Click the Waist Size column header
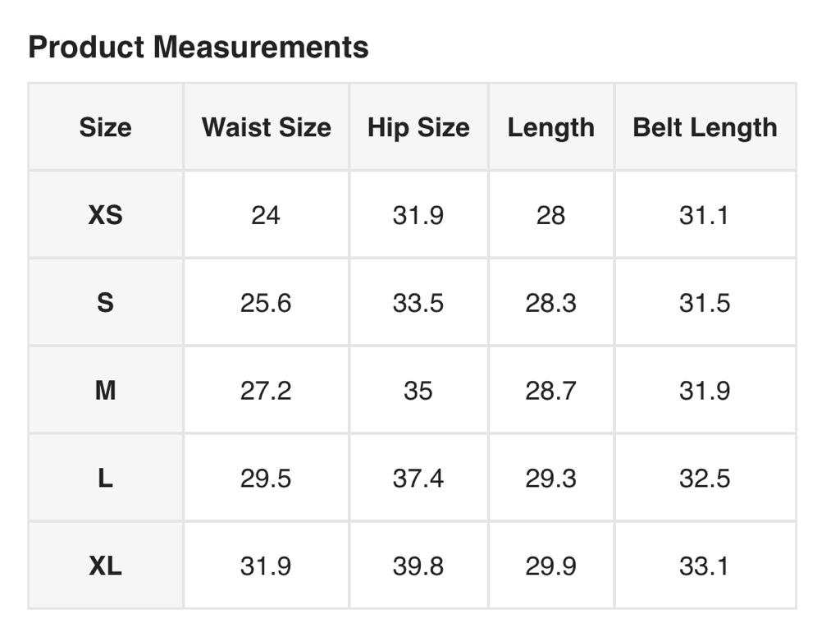Screen dimensions: 840x628 pyautogui.click(x=266, y=127)
